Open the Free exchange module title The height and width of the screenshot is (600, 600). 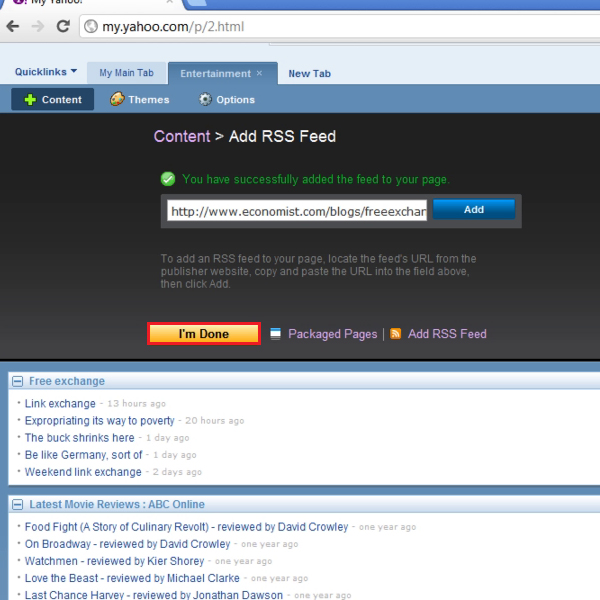[x=67, y=381]
